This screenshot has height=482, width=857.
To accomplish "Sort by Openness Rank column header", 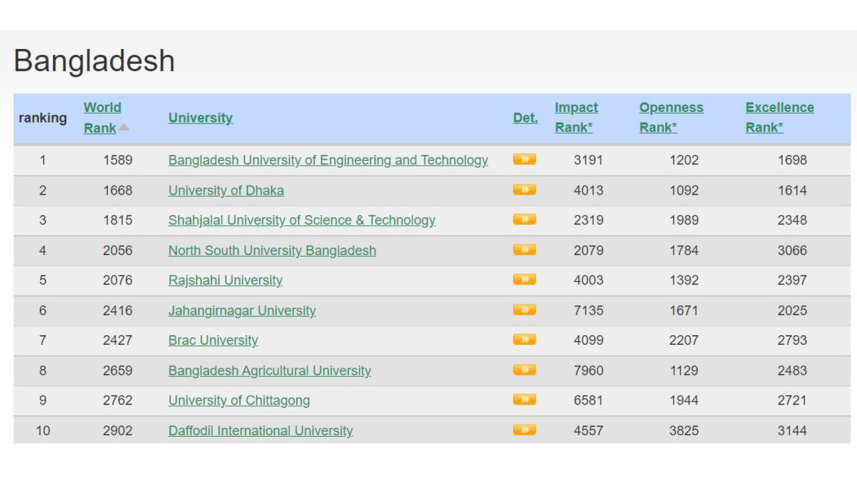I will tap(671, 117).
